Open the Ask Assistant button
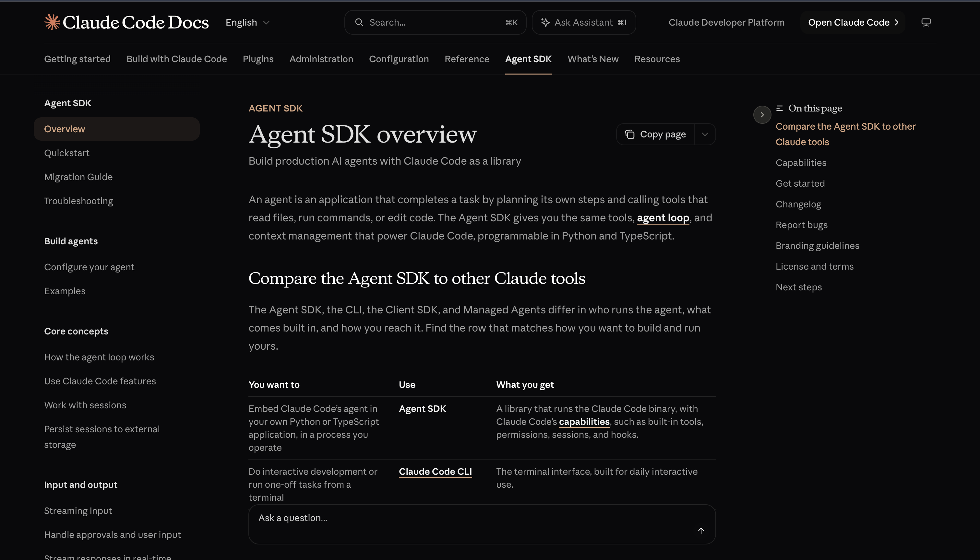 (584, 22)
